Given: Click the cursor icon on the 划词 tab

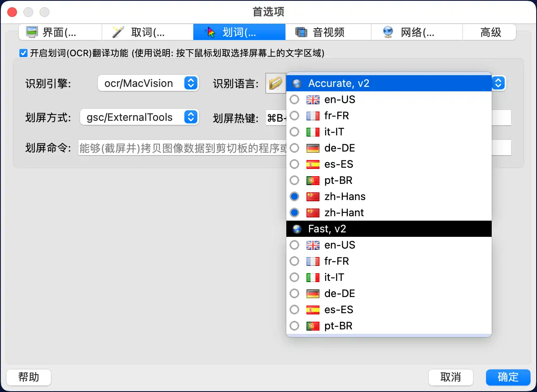Looking at the screenshot, I should pyautogui.click(x=210, y=32).
